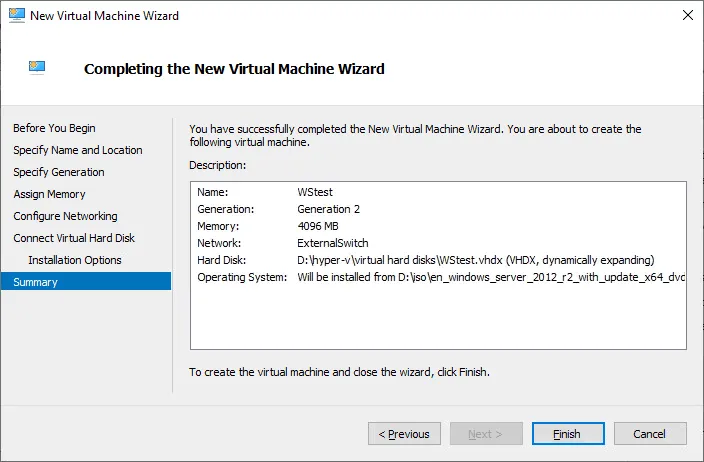Switch to Connect Virtual Hard Disk page
This screenshot has height=462, width=704.
coord(74,238)
